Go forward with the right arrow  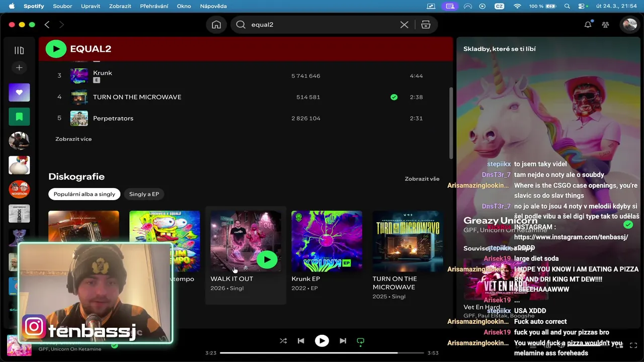tap(61, 25)
